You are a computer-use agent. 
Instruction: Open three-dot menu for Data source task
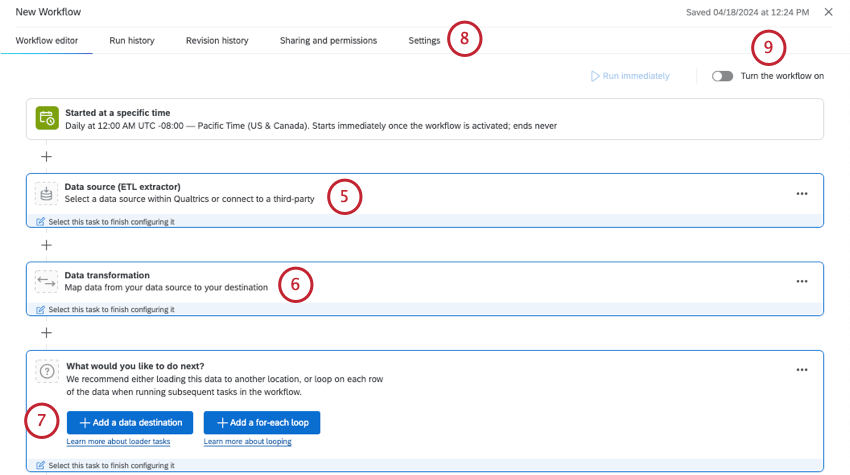pos(802,194)
